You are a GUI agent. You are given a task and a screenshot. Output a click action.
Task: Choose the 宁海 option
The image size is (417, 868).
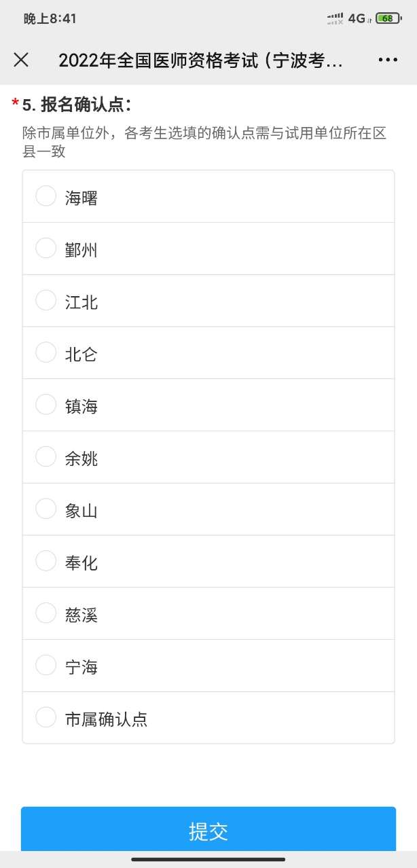pyautogui.click(x=46, y=666)
